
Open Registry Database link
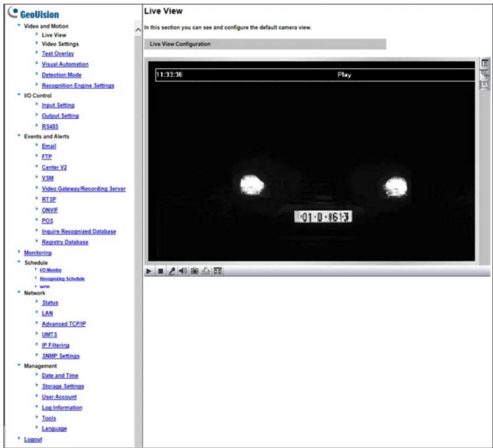(65, 242)
